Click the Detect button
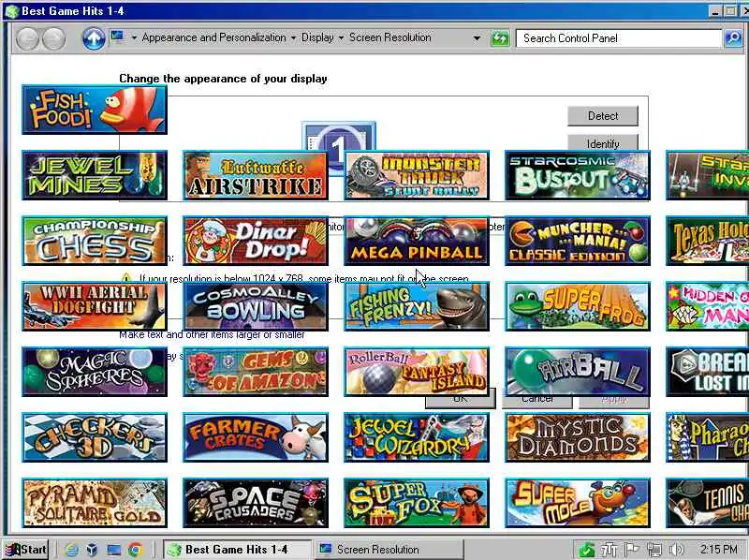The image size is (749, 560). [603, 115]
